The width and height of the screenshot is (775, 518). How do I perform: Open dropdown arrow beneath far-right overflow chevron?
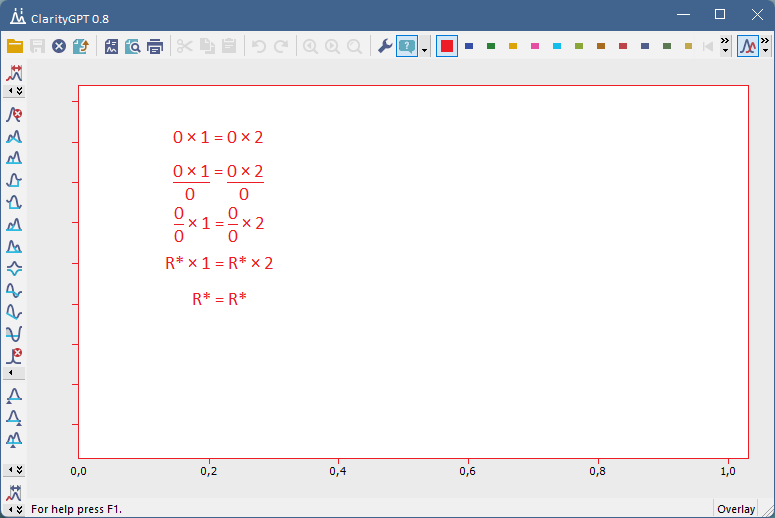[765, 51]
